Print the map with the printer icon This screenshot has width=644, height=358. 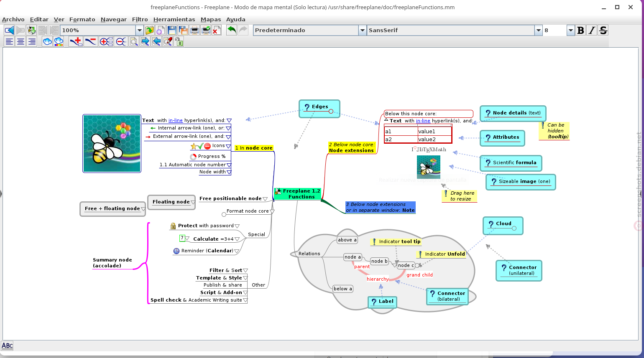[194, 30]
